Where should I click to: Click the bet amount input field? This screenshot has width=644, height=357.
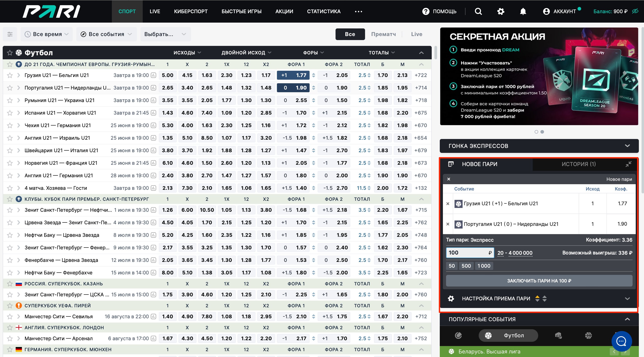[467, 253]
